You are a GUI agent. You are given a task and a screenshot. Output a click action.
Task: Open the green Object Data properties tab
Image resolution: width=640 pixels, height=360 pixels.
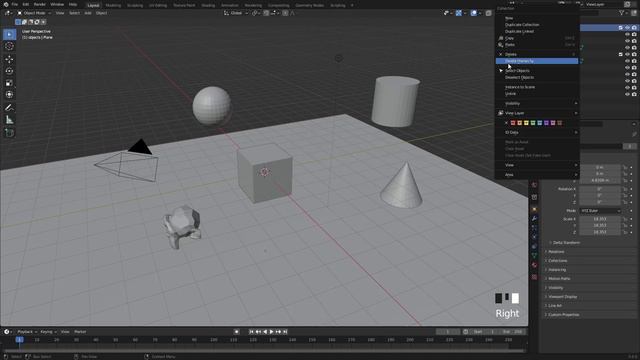click(534, 256)
